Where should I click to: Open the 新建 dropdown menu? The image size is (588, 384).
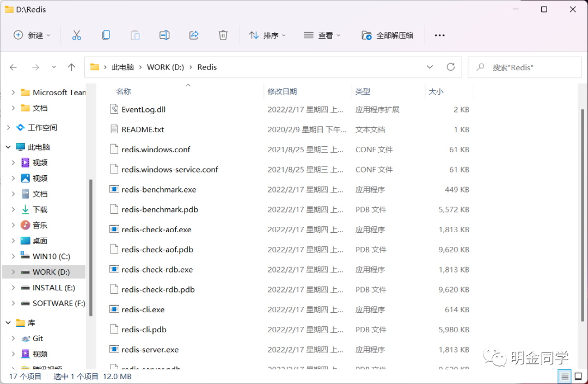32,35
